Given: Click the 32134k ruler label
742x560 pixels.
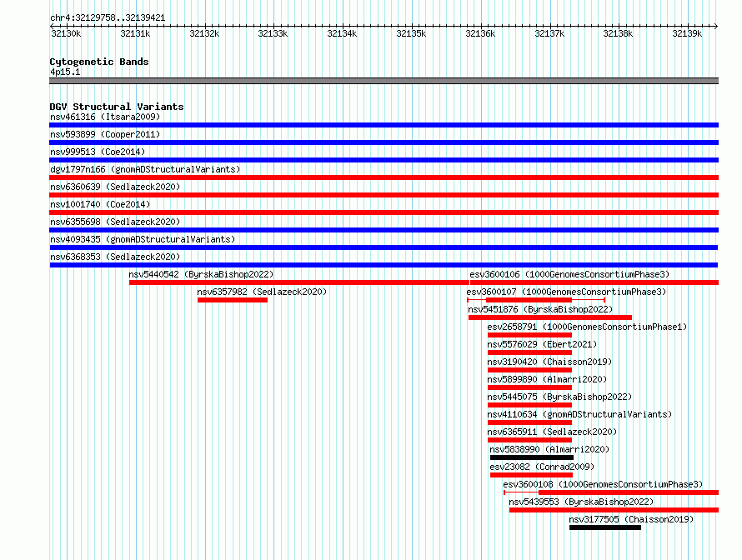Looking at the screenshot, I should tap(342, 33).
